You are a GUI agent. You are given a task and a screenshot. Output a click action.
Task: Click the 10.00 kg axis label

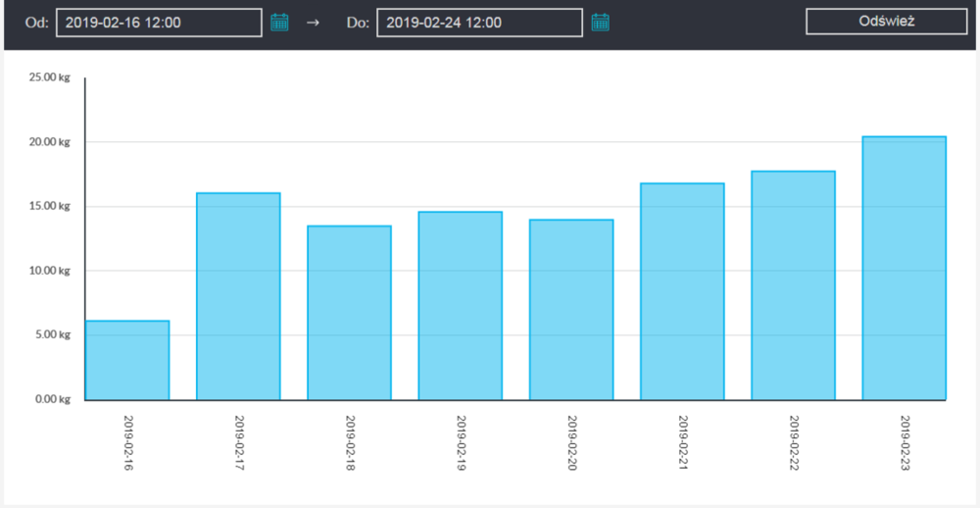tap(49, 271)
